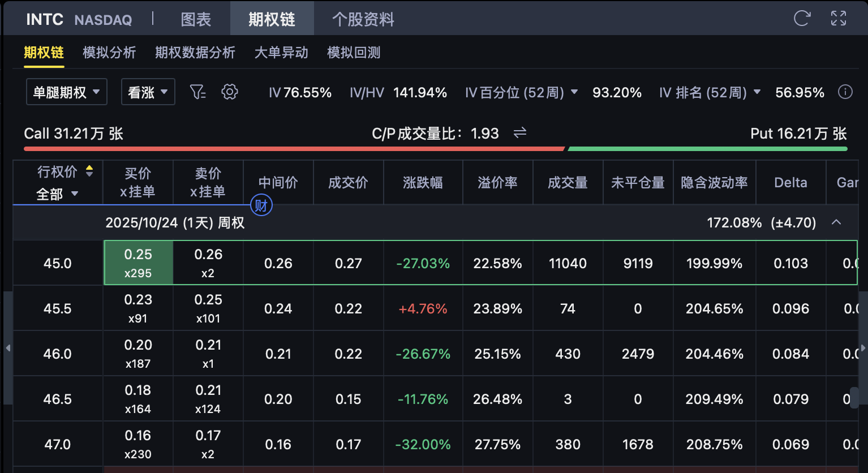
Task: Switch to the 大单异动 tab
Action: [x=281, y=53]
